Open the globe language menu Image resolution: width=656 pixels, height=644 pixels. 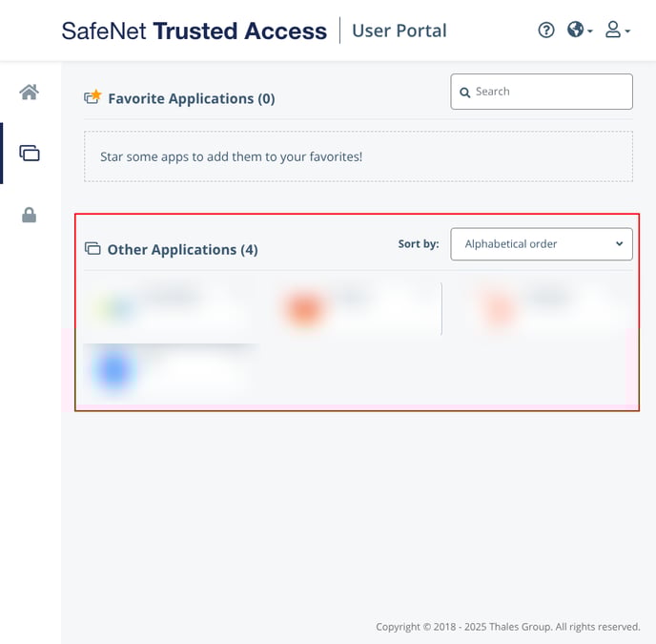click(x=579, y=30)
